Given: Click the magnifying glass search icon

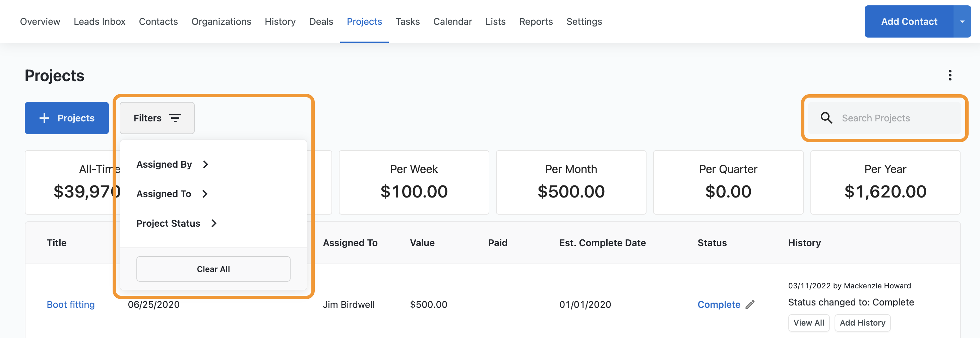Looking at the screenshot, I should click(x=826, y=118).
